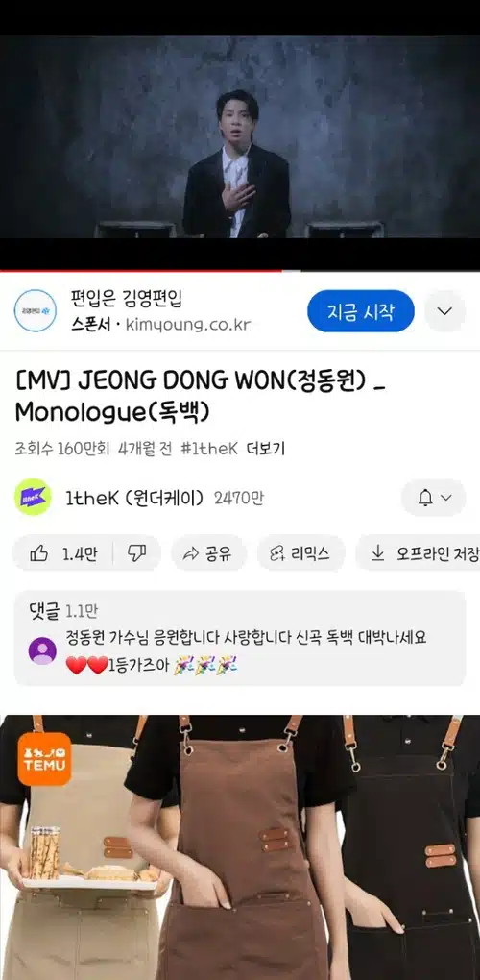Click the 지금 시작 button
The image size is (480, 980).
(x=361, y=310)
